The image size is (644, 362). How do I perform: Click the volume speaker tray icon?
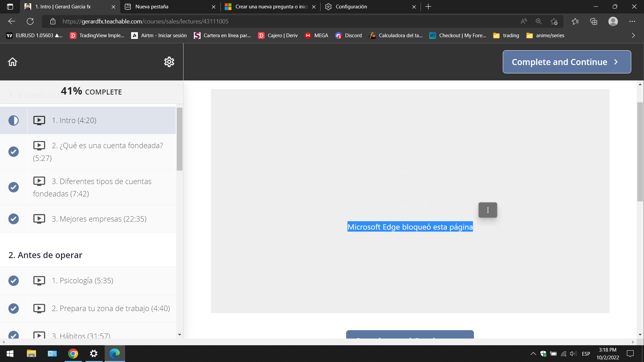(x=573, y=354)
